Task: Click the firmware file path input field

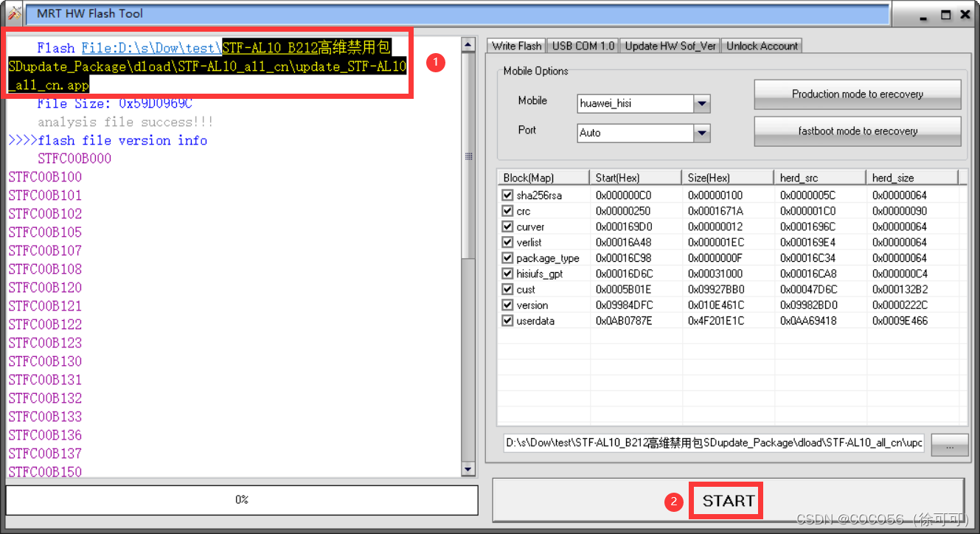Action: [714, 444]
